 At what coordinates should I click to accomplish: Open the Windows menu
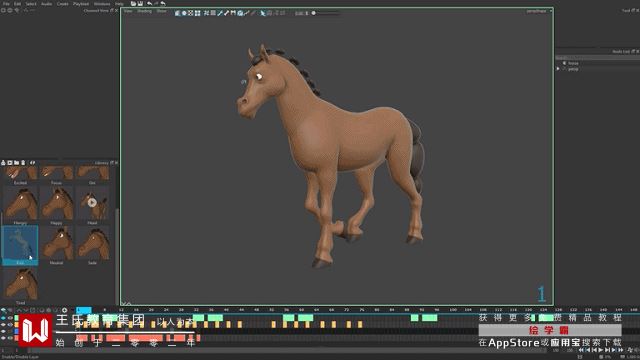[x=102, y=4]
